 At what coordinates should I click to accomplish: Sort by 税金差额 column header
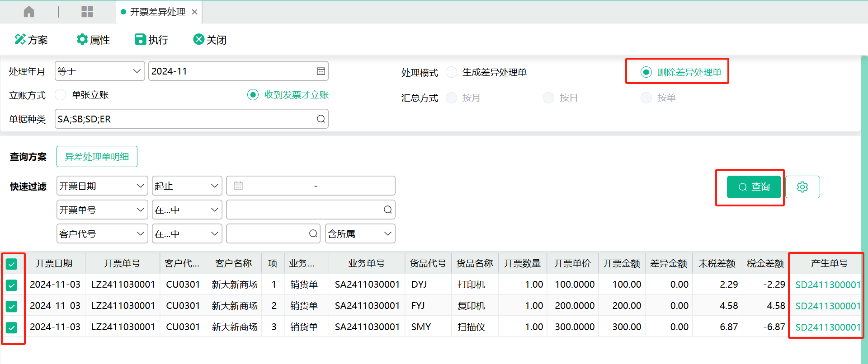click(765, 263)
